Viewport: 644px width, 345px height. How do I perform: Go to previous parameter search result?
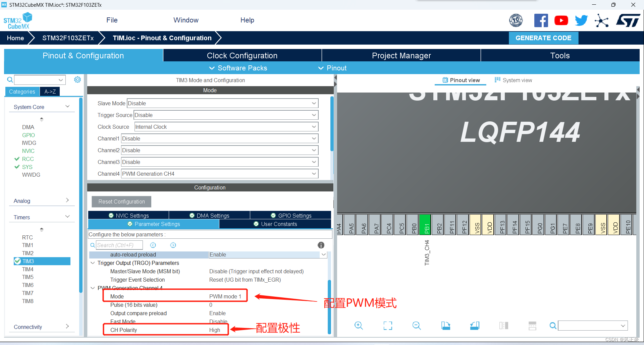point(153,245)
